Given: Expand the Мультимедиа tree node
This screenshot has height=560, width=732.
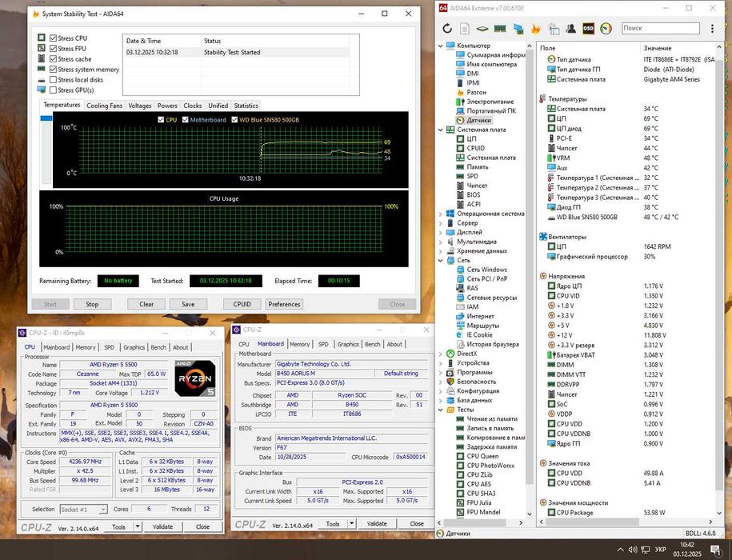Looking at the screenshot, I should point(440,242).
